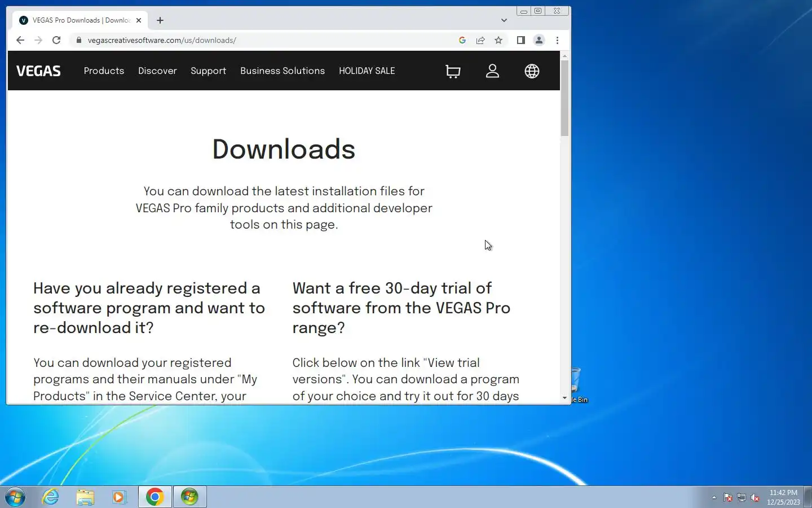Open the Support menu
Screen dimensions: 812x508
(x=208, y=71)
